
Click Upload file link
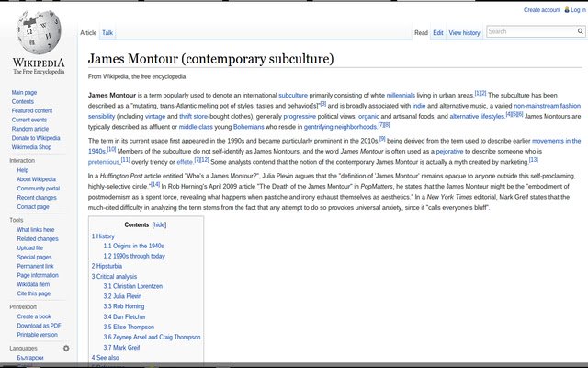[29, 247]
